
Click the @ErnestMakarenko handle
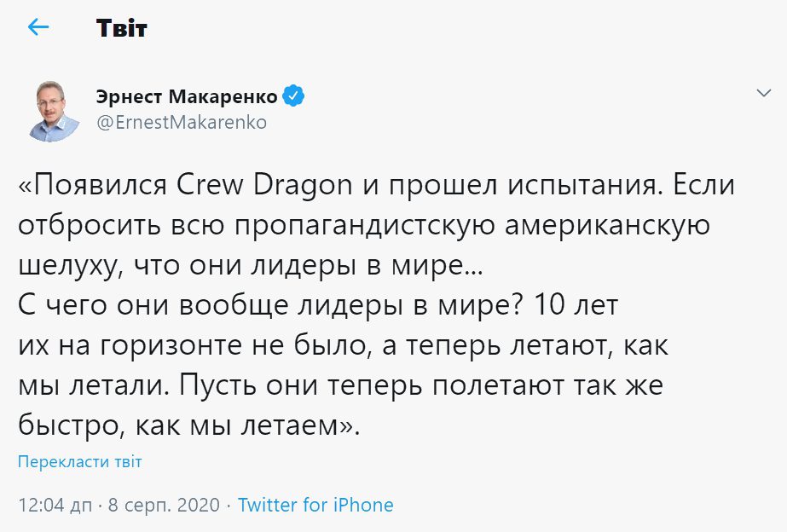[x=182, y=122]
